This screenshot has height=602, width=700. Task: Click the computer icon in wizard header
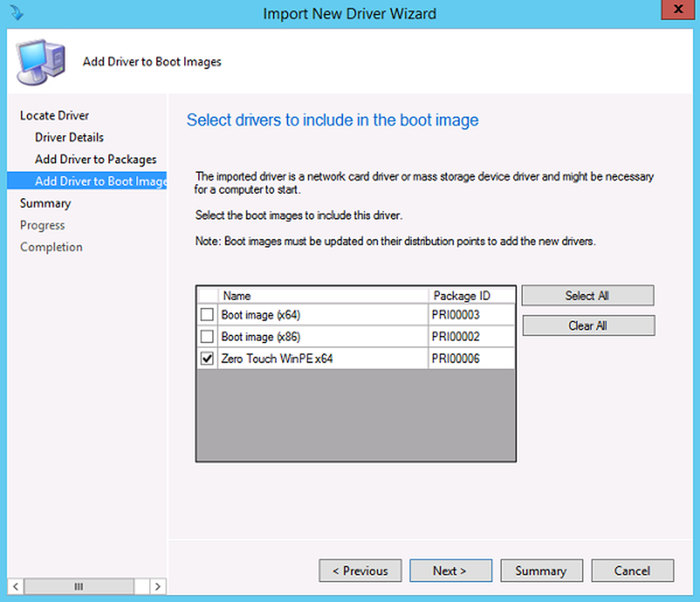pos(41,61)
